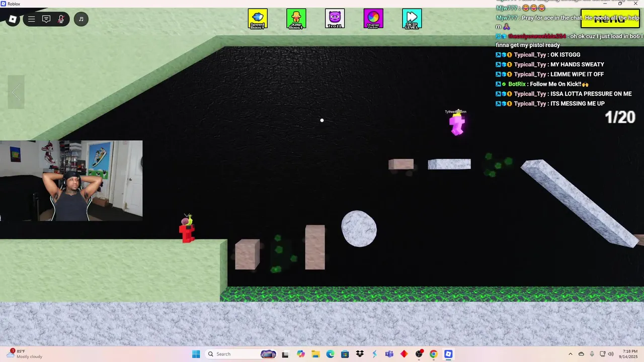Screen dimensions: 644x362
Task: Open OBS Studio from the taskbar
Action: coord(419,354)
